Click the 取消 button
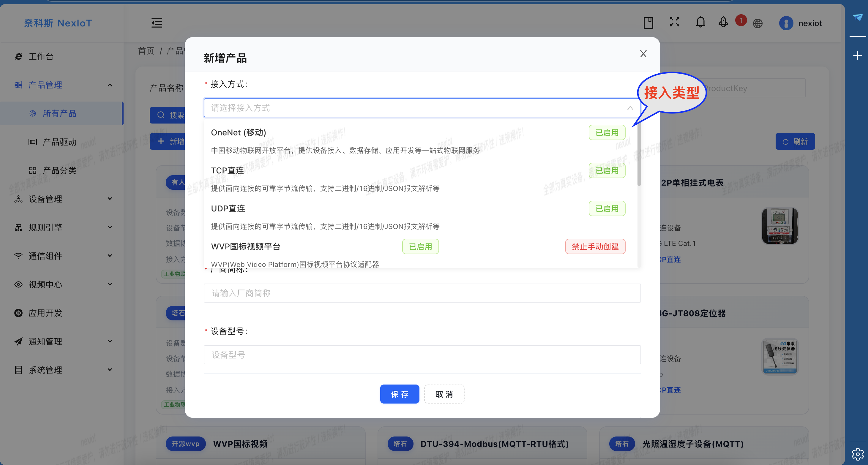 point(444,394)
